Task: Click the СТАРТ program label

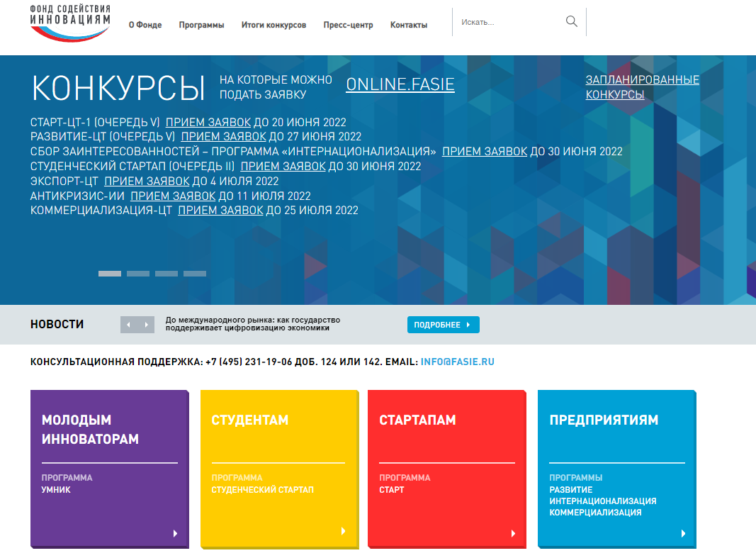Action: [x=392, y=490]
